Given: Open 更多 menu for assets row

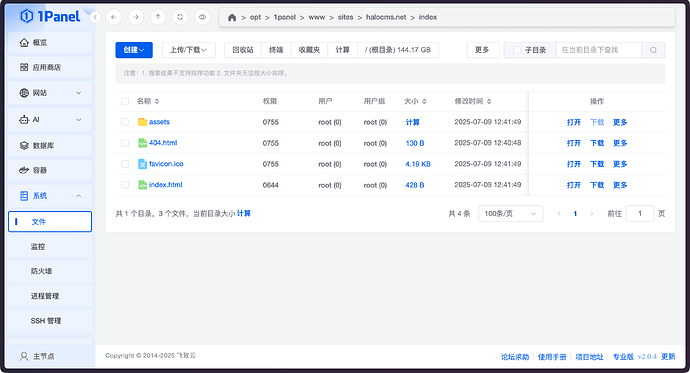Looking at the screenshot, I should pos(620,122).
